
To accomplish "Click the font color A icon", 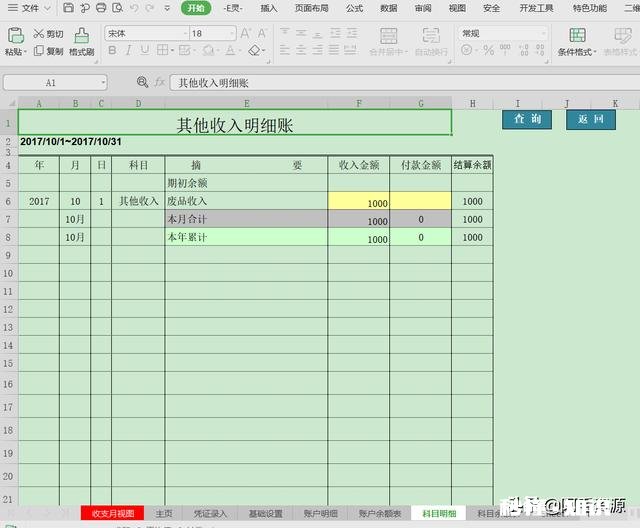I will pyautogui.click(x=230, y=50).
